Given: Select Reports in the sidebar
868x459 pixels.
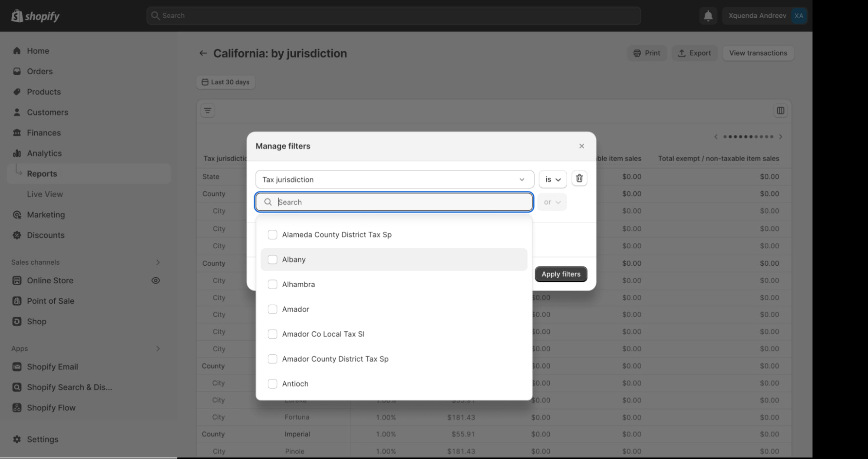Looking at the screenshot, I should 42,173.
